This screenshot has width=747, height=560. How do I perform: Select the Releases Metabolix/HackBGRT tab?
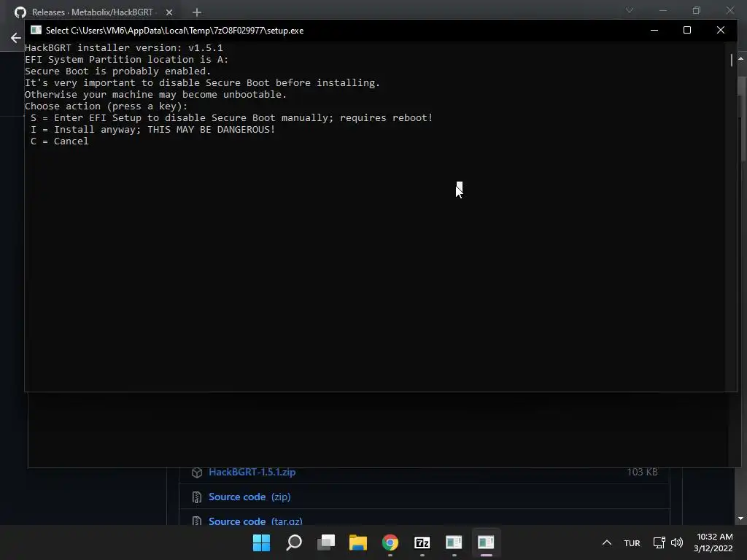click(x=92, y=12)
